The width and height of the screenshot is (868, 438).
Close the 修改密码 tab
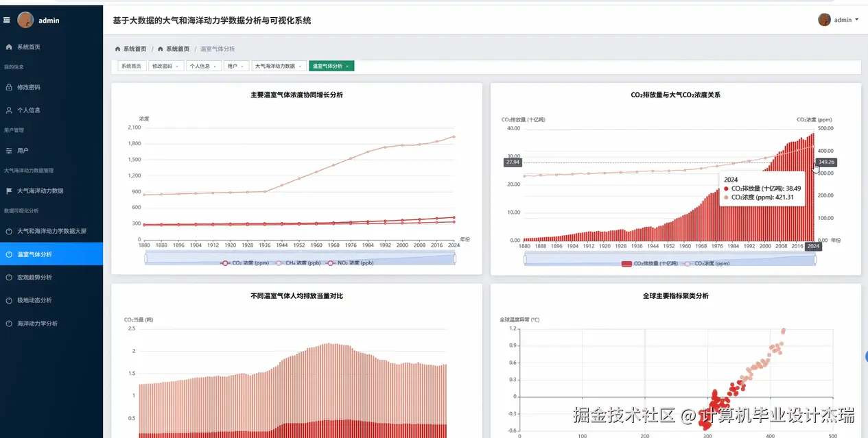178,66
